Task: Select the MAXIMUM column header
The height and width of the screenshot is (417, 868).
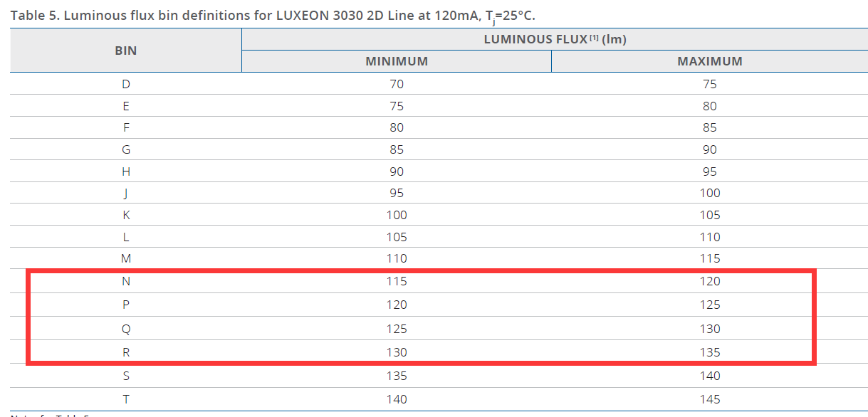Action: 710,61
